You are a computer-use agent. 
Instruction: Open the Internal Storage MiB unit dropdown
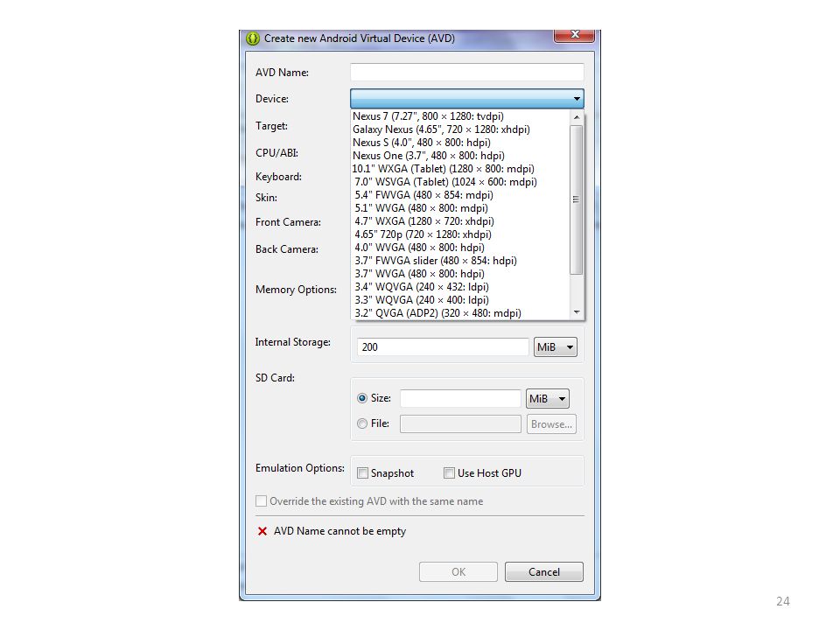(x=555, y=346)
